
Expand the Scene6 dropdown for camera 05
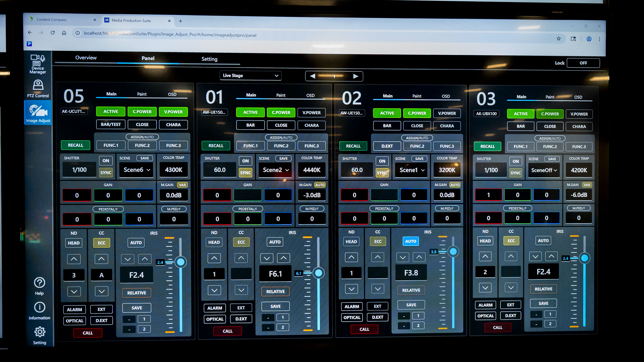[137, 170]
